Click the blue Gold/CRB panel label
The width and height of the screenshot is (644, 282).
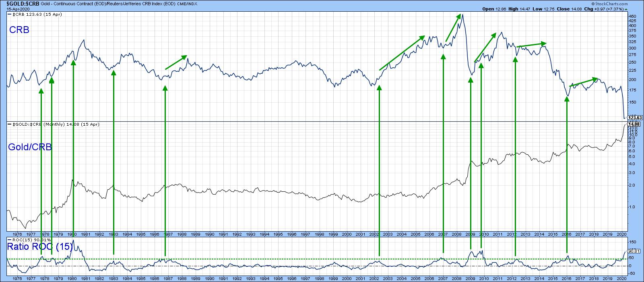pos(30,147)
